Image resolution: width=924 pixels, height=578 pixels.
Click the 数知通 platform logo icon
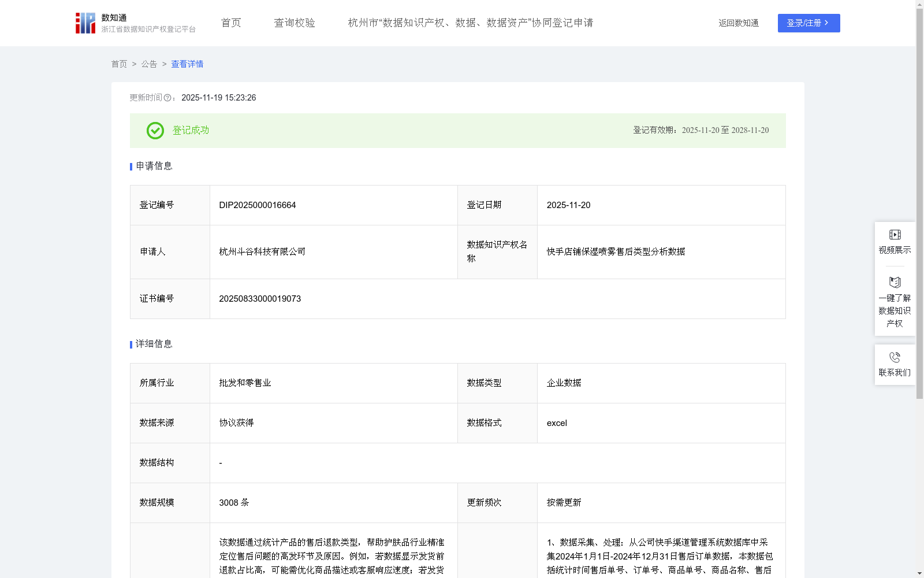tap(84, 23)
